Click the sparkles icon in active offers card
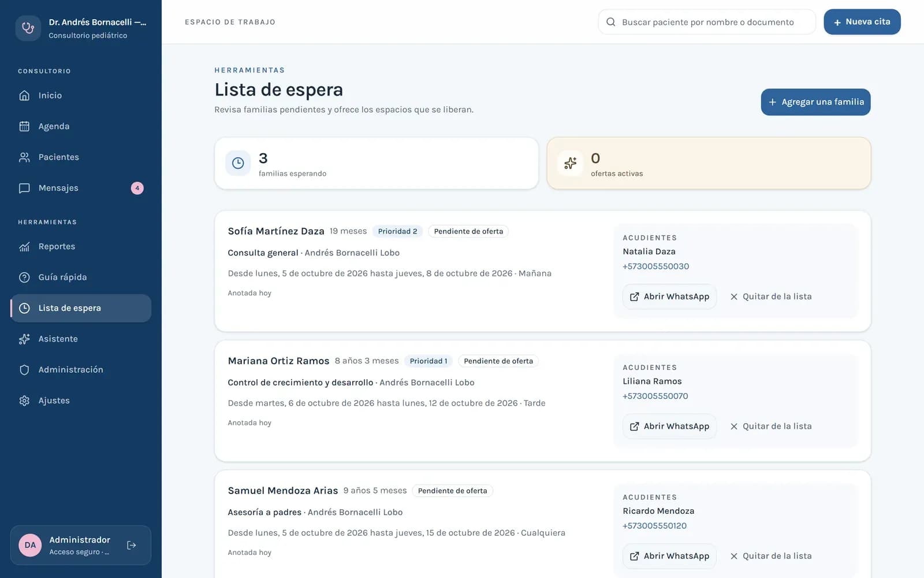 point(570,163)
